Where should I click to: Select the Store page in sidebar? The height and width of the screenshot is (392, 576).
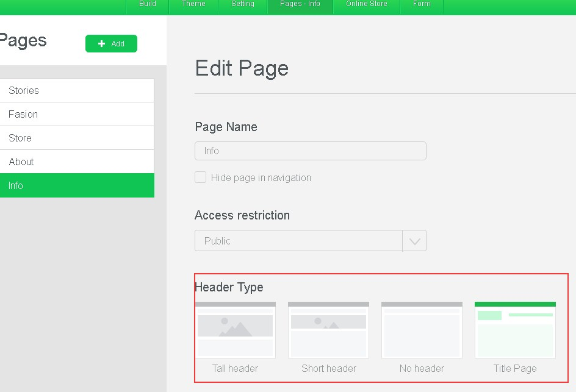(77, 138)
